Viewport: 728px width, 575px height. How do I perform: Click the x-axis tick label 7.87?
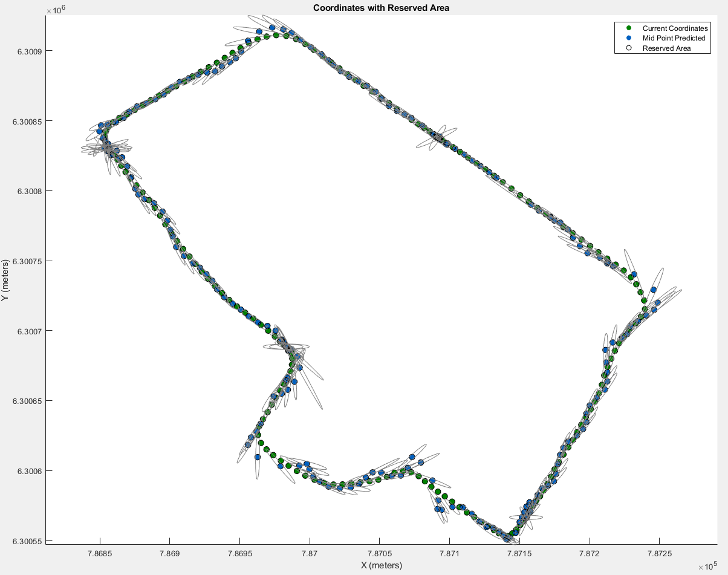click(310, 552)
